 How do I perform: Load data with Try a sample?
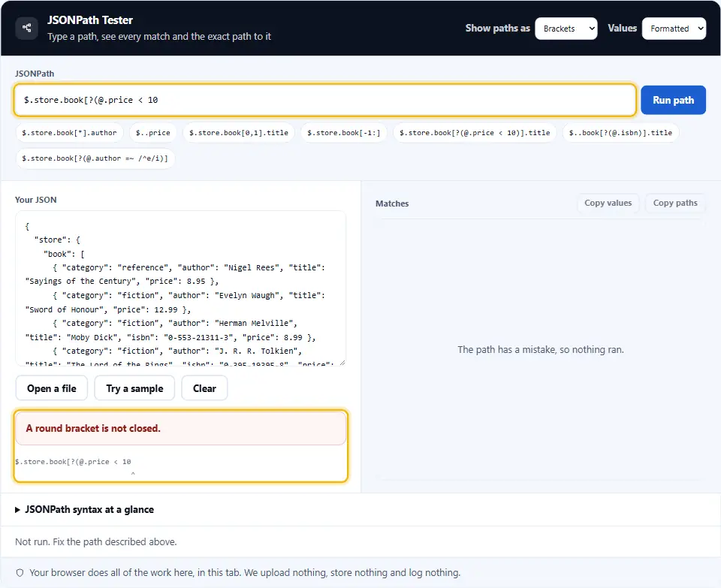[x=134, y=388]
